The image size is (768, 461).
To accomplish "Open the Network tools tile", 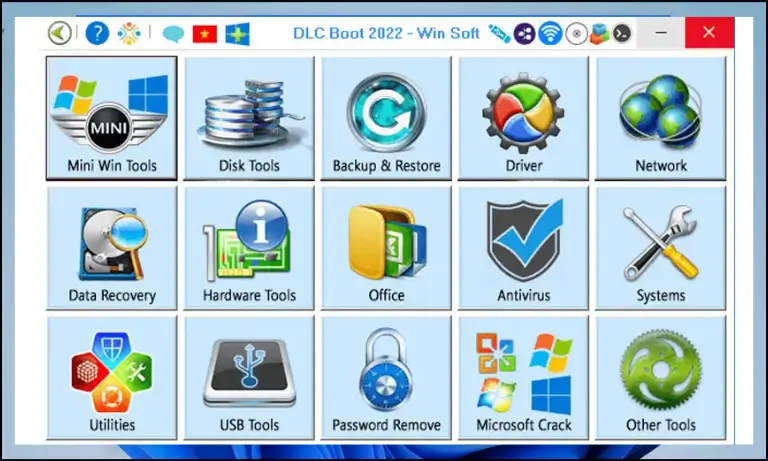I will click(x=661, y=118).
